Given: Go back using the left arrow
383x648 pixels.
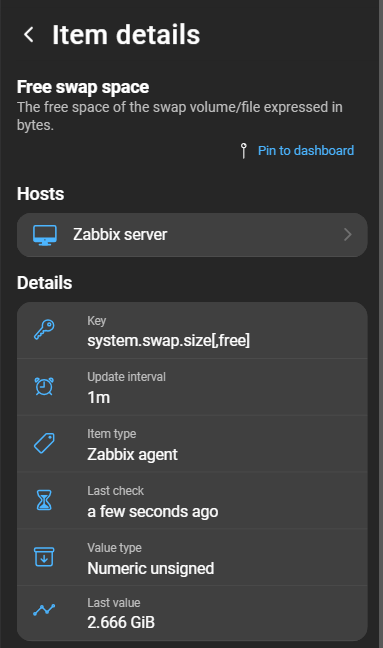Looking at the screenshot, I should coord(29,34).
